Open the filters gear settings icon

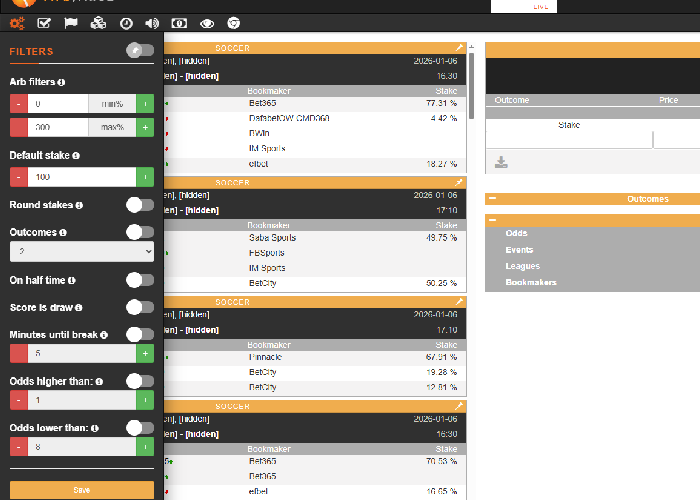pyautogui.click(x=17, y=23)
